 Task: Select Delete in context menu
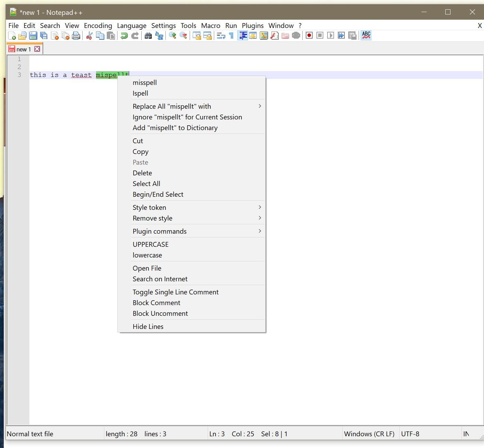tap(192, 173)
